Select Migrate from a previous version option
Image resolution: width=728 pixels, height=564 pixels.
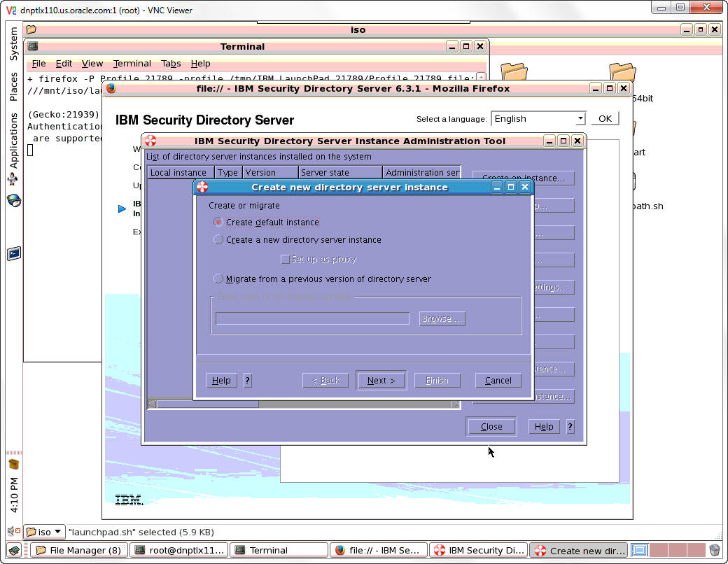click(218, 279)
